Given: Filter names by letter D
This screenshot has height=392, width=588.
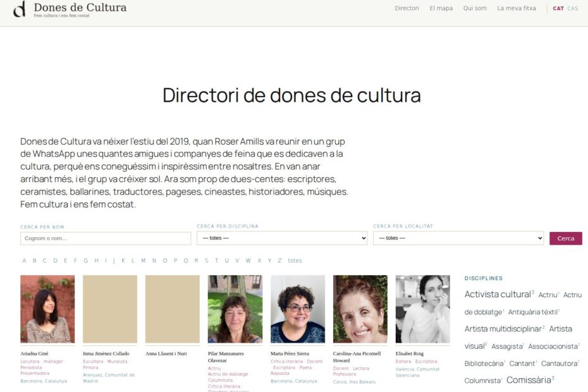Looking at the screenshot, I should click(55, 260).
